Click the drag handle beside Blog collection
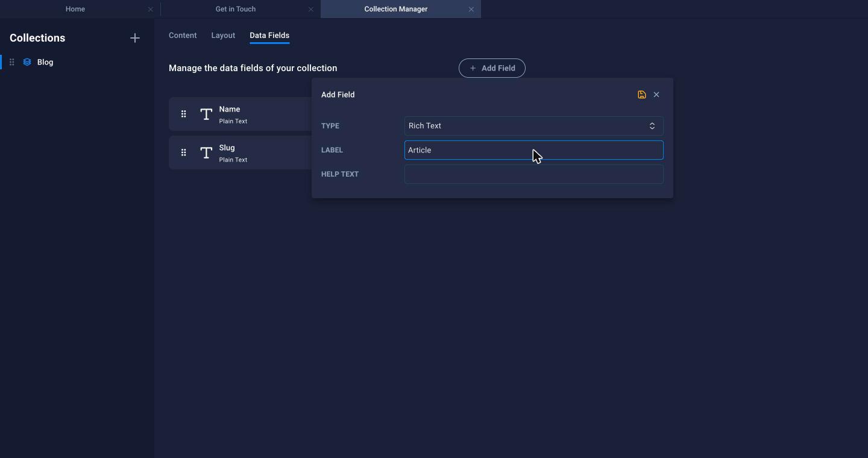868x458 pixels. click(x=11, y=62)
